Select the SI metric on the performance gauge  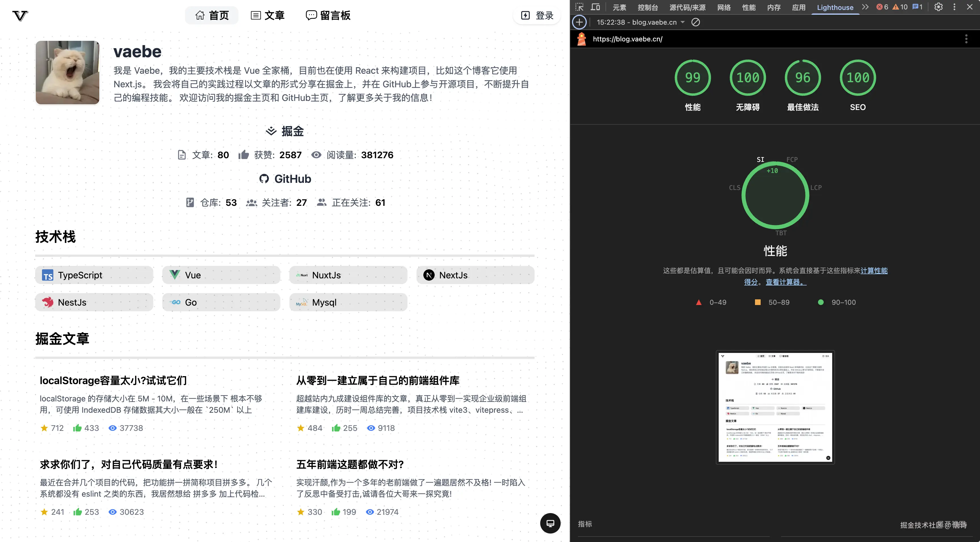[x=760, y=159]
